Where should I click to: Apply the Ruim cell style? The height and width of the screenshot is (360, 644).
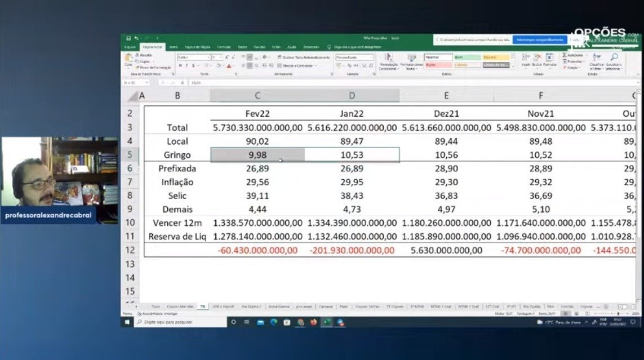coord(438,65)
